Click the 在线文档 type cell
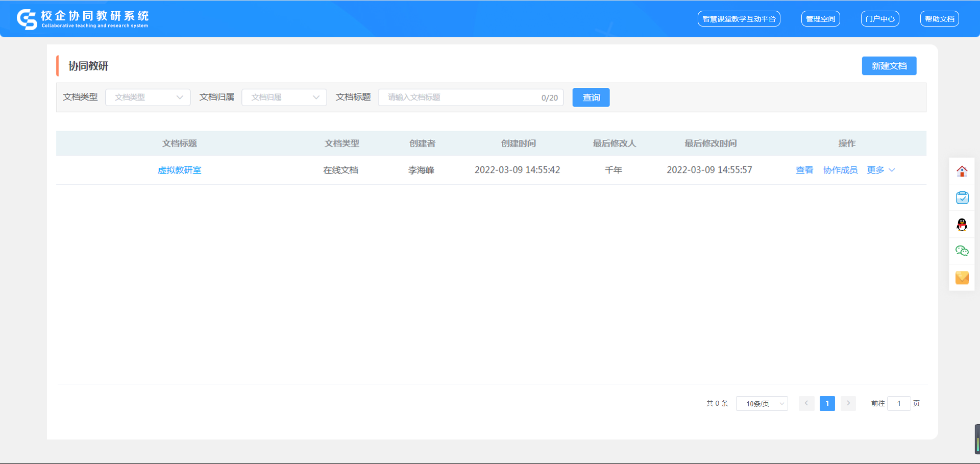This screenshot has height=464, width=980. pyautogui.click(x=341, y=170)
